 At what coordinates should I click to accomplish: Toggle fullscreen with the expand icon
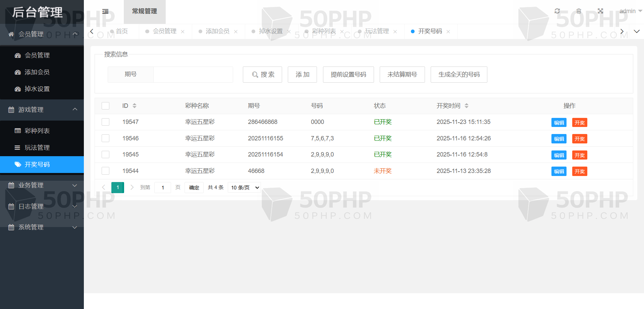(x=600, y=11)
